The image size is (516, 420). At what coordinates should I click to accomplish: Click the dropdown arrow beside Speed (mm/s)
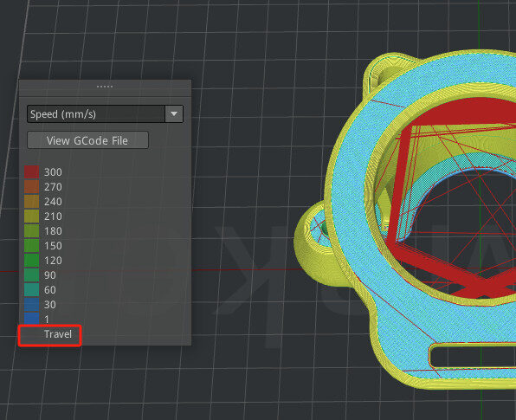(x=174, y=114)
